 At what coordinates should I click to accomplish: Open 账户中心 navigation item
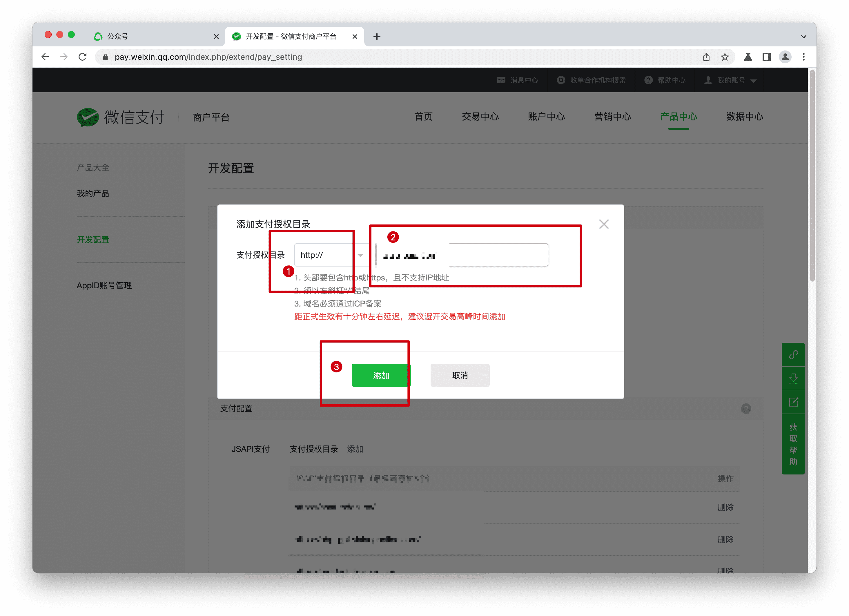(546, 117)
